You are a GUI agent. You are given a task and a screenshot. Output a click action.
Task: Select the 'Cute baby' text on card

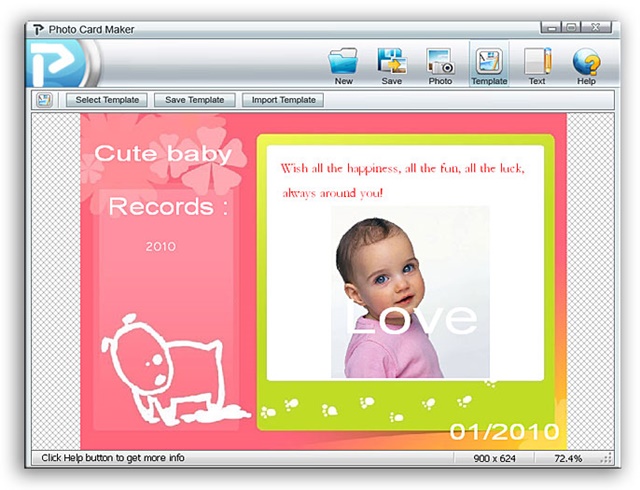[x=163, y=154]
